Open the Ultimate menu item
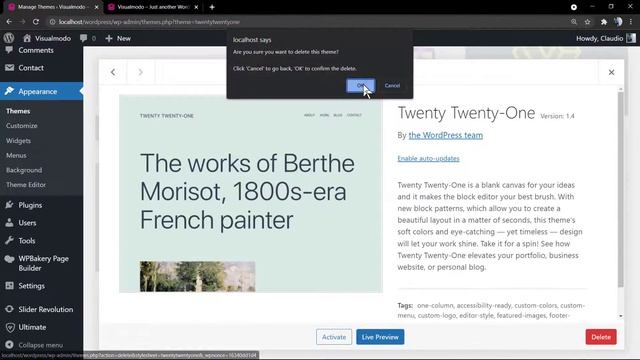Image resolution: width=640 pixels, height=360 pixels. click(x=32, y=327)
